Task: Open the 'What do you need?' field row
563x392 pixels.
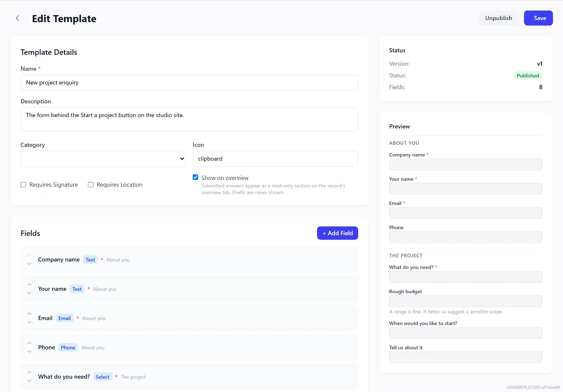Action: click(x=189, y=377)
